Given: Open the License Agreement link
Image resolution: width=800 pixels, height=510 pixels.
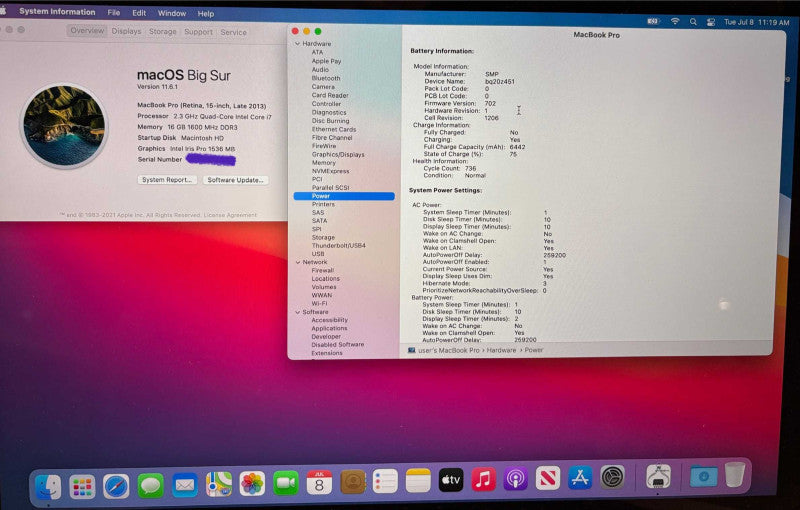Looking at the screenshot, I should pyautogui.click(x=230, y=215).
